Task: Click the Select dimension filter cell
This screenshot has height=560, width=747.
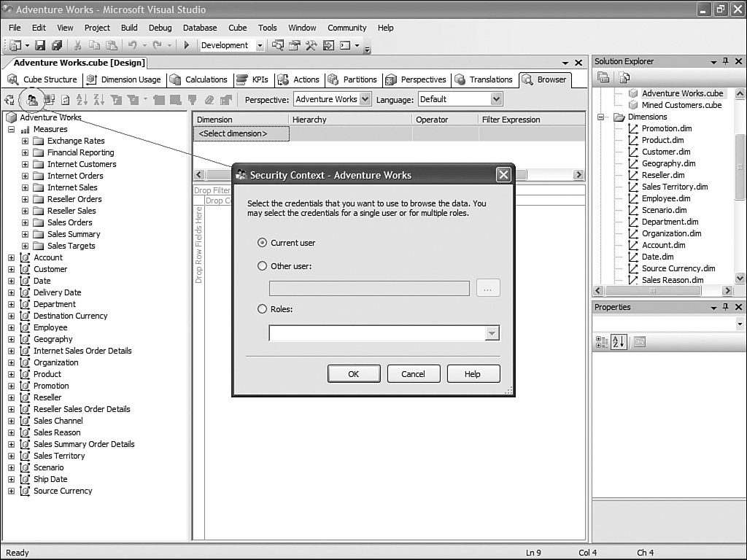Action: click(241, 134)
